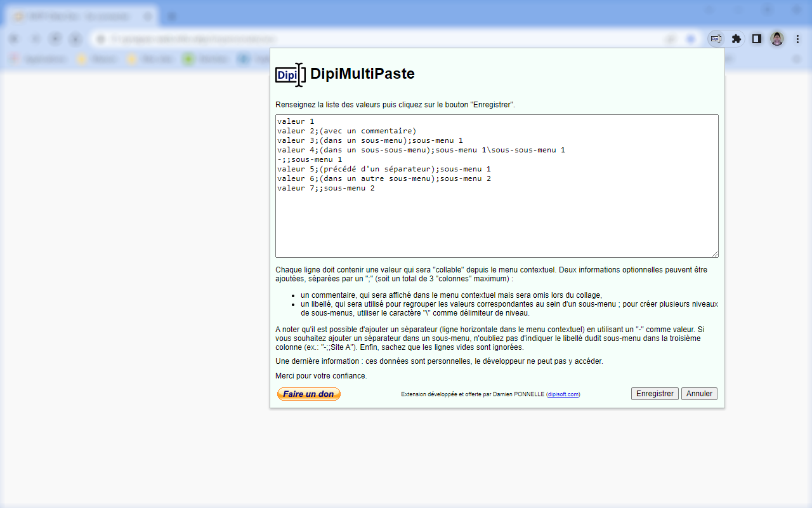
Task: Click the DipiMultiPaste extension icon in toolbar
Action: tap(716, 39)
